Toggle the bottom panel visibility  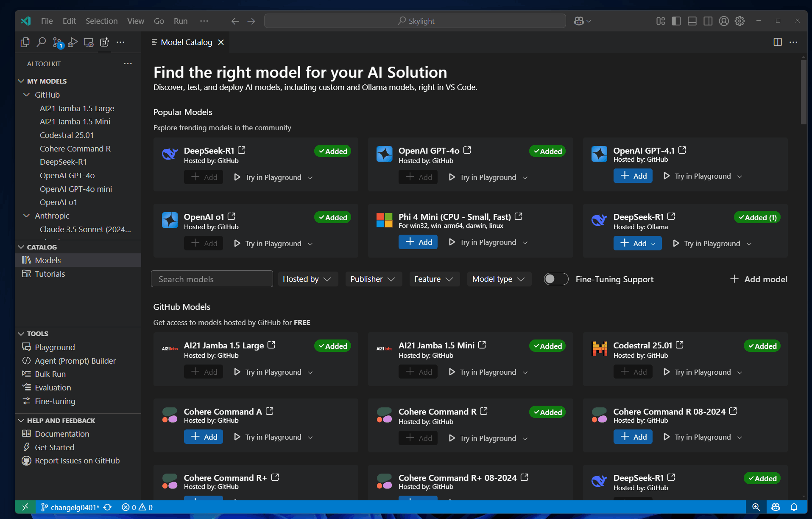(x=692, y=21)
